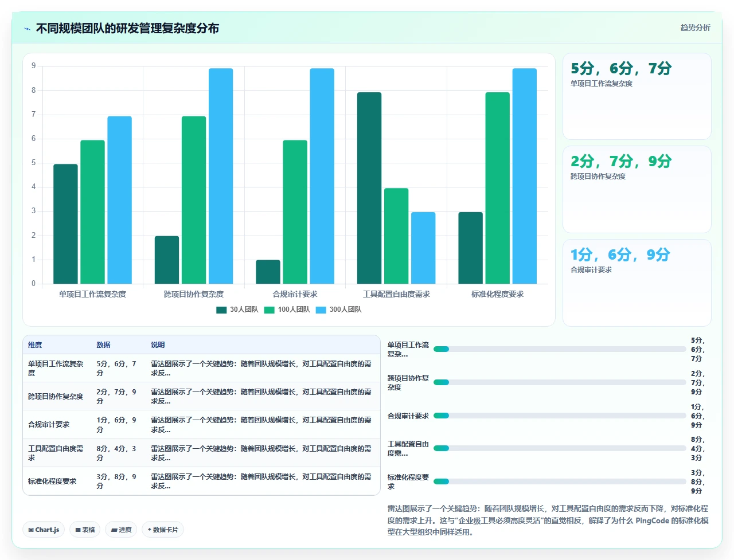Click the 表格 tag button
734x560 pixels.
[x=85, y=530]
